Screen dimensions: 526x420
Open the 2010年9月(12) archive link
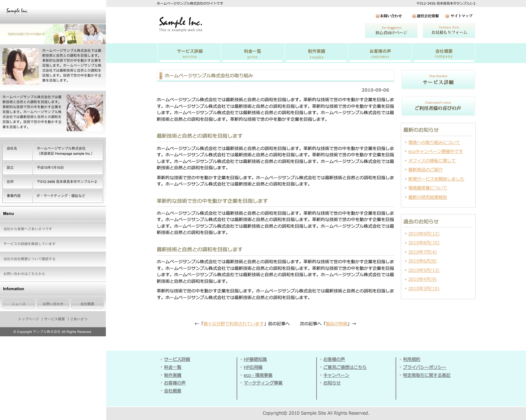pyautogui.click(x=423, y=234)
